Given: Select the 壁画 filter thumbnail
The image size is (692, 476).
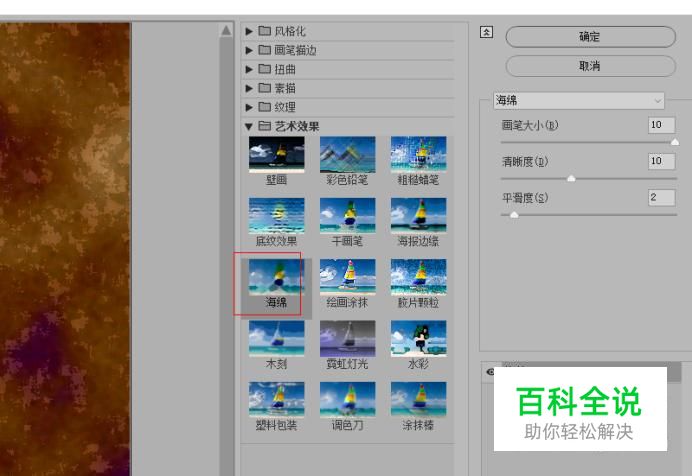Looking at the screenshot, I should click(x=276, y=154).
